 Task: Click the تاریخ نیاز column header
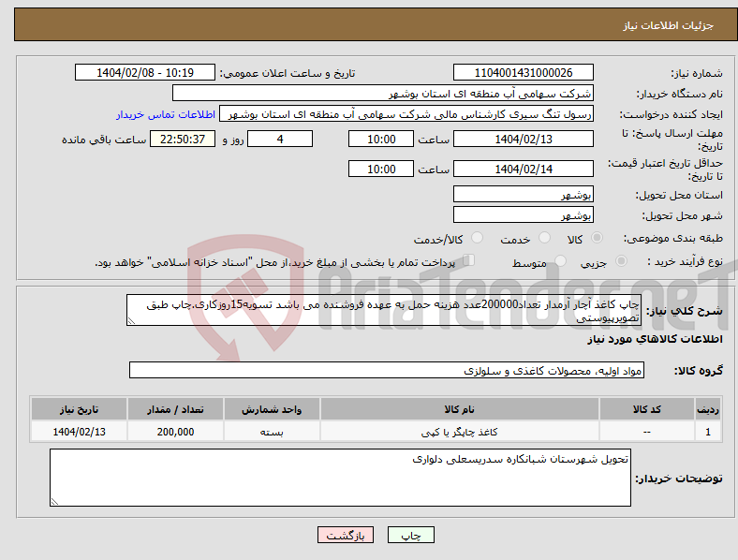coord(79,409)
